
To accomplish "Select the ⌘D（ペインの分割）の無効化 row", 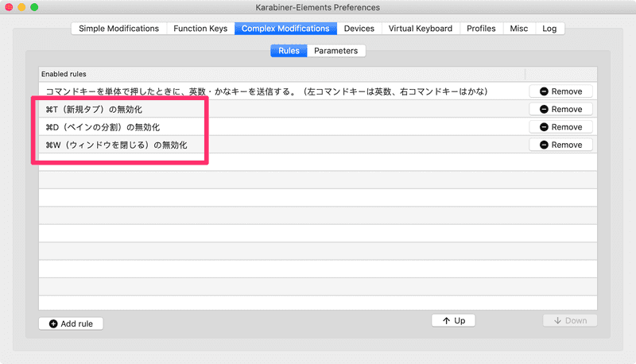I will pyautogui.click(x=317, y=127).
